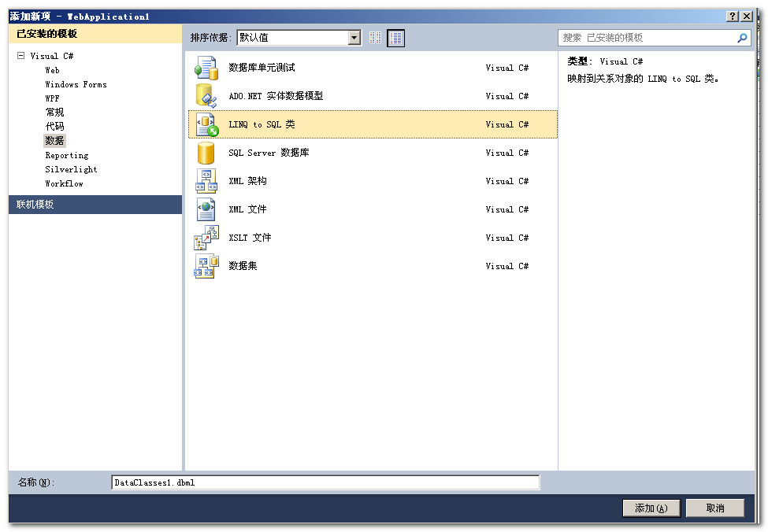Screen dimensions: 768x532
Task: Select the 数据集 template icon
Action: click(206, 265)
